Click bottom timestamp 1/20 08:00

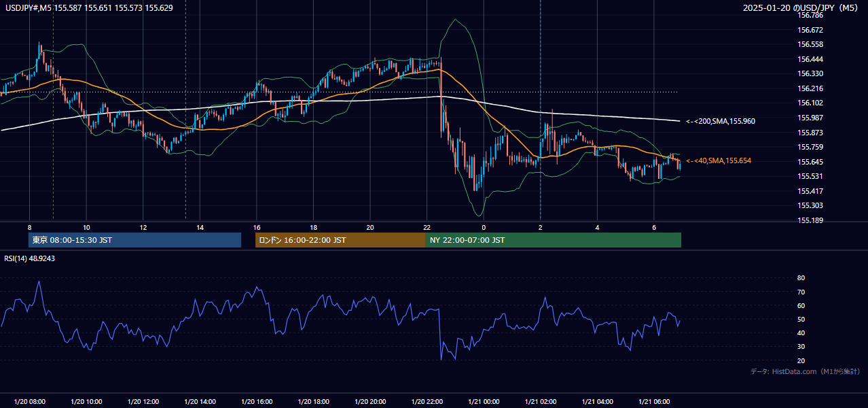29,402
